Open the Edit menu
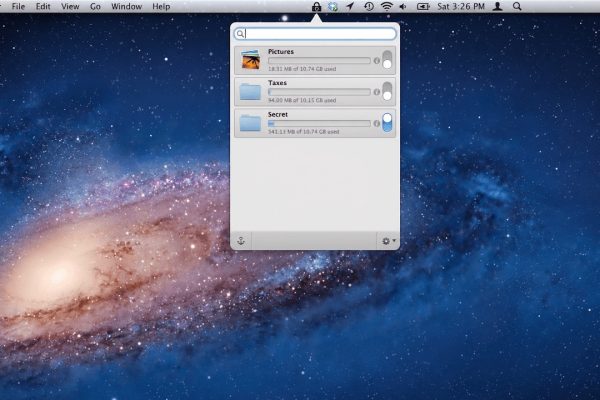 [43, 7]
